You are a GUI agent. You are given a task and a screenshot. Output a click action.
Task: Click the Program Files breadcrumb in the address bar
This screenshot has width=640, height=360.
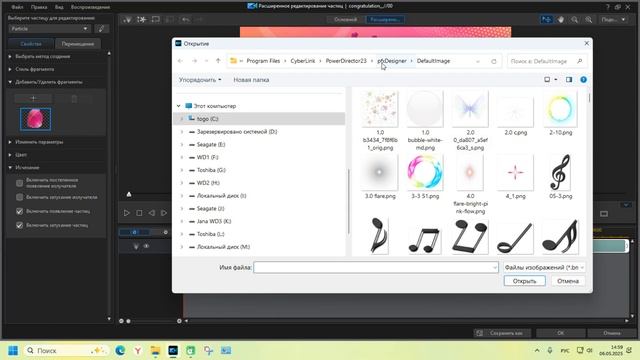(x=263, y=61)
